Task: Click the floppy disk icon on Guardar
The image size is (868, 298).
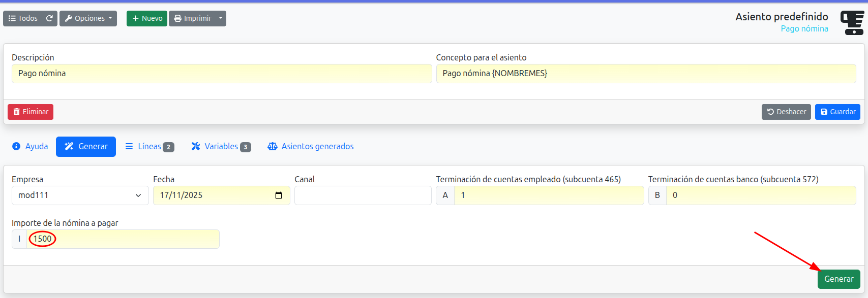Action: [824, 112]
